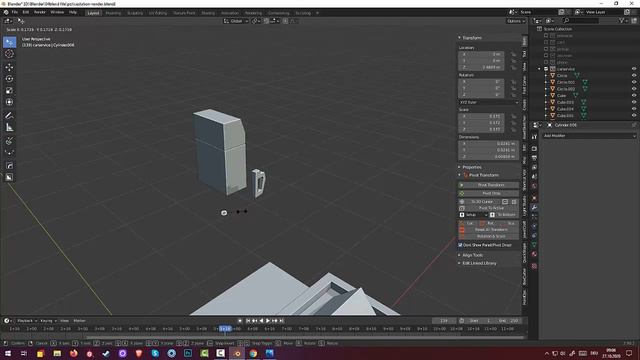Open the Scene properties tab

[x=534, y=177]
